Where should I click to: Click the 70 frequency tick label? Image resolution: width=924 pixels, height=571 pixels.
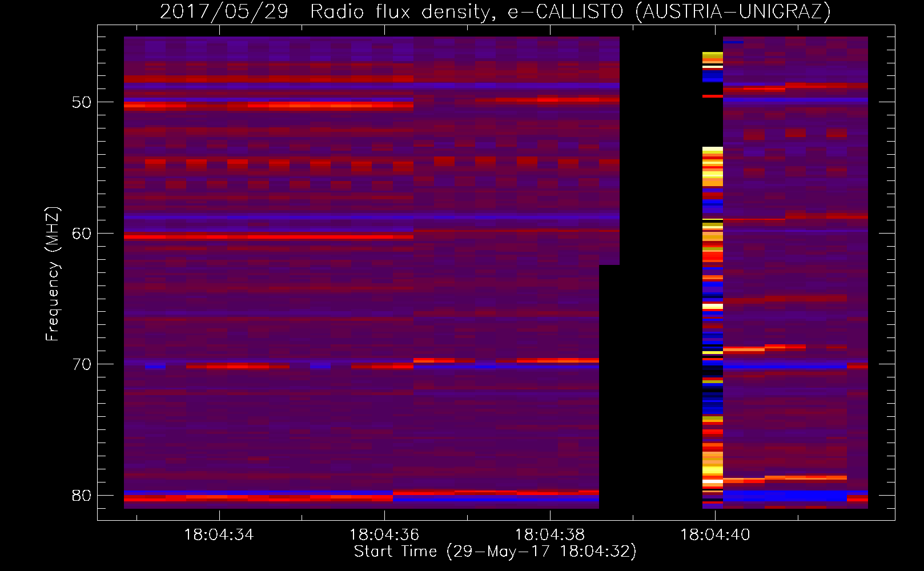tap(82, 364)
